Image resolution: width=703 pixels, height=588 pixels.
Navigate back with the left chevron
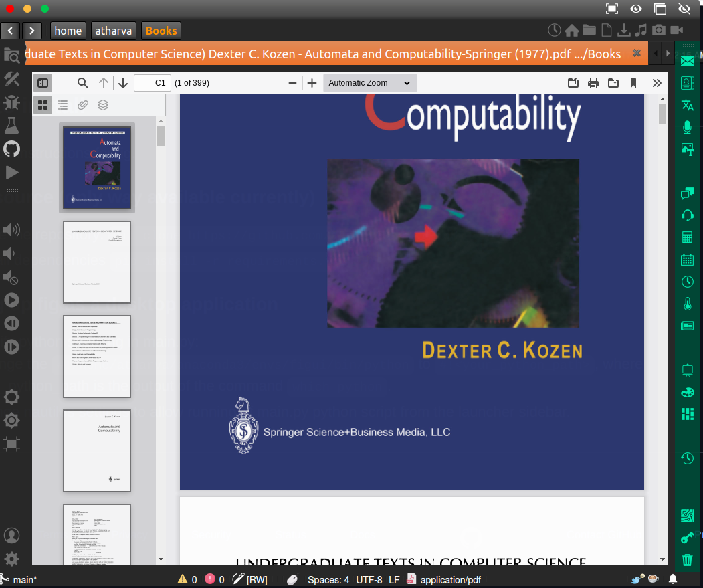tap(10, 31)
